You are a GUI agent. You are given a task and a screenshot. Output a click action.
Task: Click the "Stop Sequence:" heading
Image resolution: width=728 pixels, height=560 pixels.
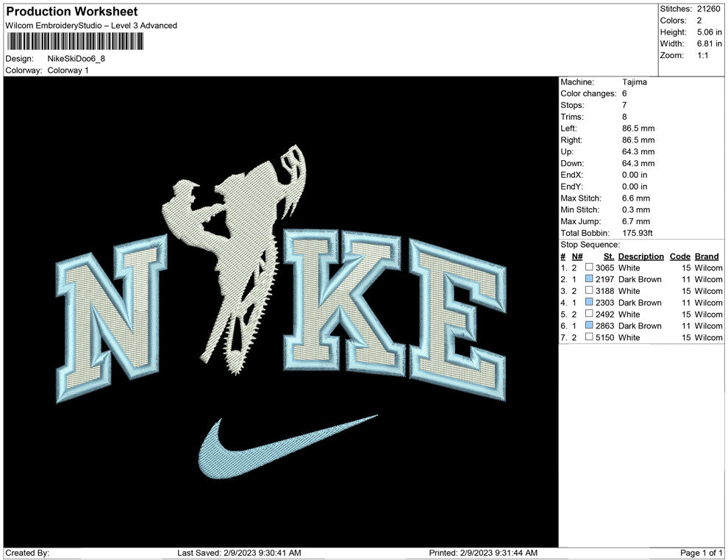pyautogui.click(x=590, y=244)
